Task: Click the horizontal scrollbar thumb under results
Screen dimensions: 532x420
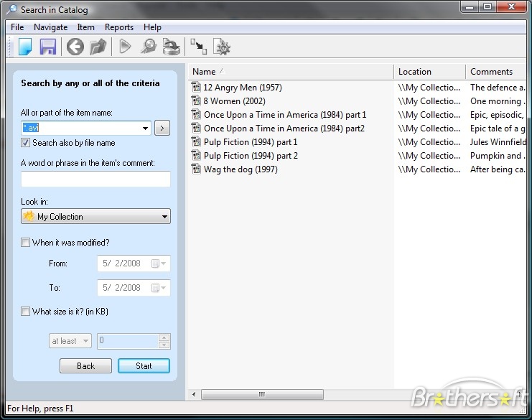Action: [x=262, y=394]
